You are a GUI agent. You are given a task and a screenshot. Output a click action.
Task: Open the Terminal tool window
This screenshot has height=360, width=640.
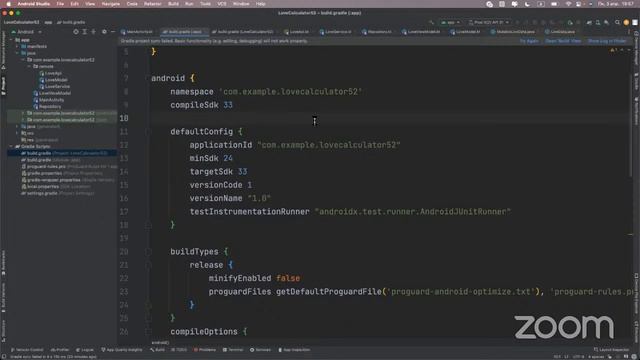233,350
